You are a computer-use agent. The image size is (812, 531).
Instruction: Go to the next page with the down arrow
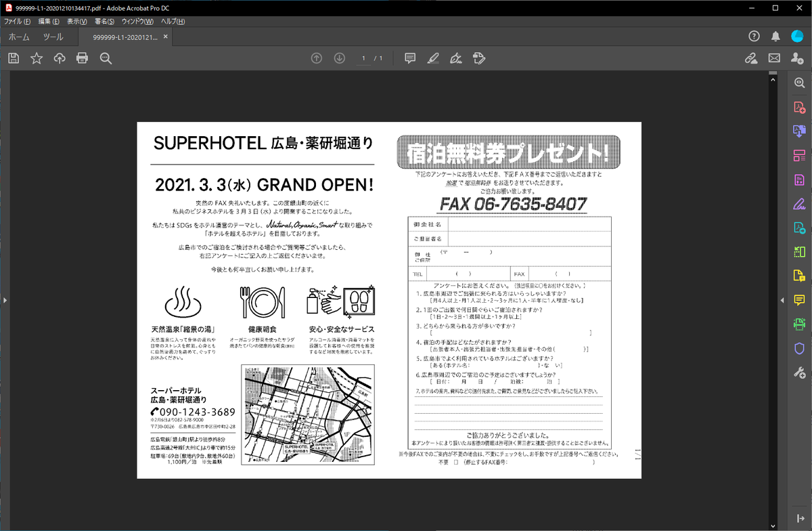(x=340, y=58)
